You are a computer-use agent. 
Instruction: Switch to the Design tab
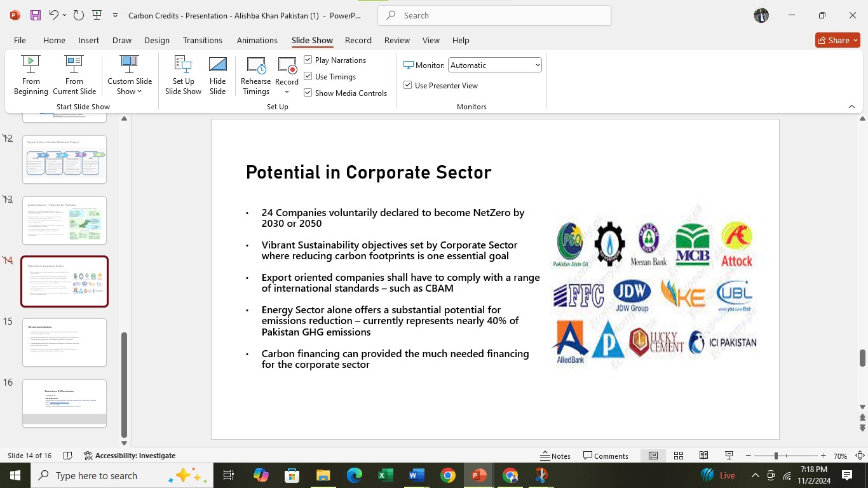[x=156, y=40]
